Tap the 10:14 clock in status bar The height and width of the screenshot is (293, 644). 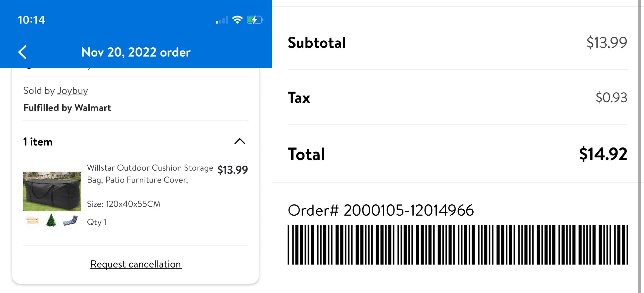click(31, 20)
